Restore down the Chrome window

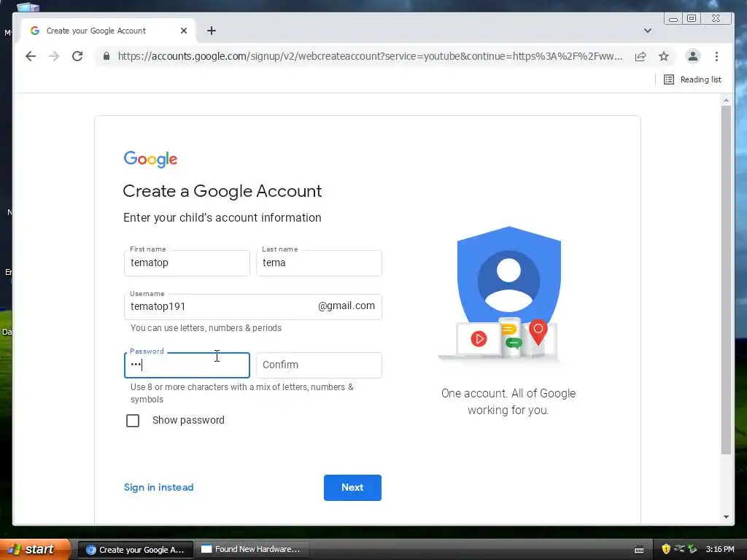point(692,18)
